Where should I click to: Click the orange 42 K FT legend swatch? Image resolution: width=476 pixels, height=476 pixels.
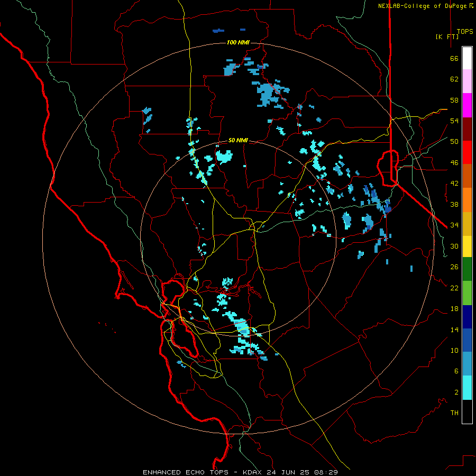[x=467, y=200]
